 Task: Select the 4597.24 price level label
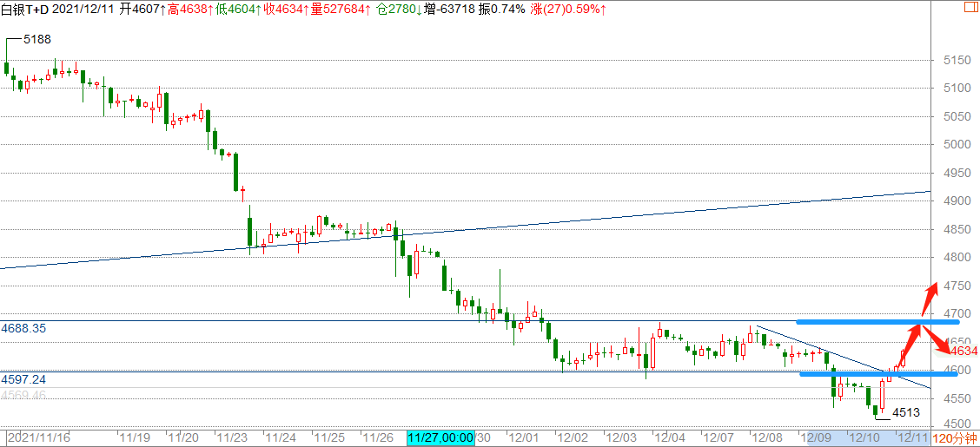click(x=23, y=380)
